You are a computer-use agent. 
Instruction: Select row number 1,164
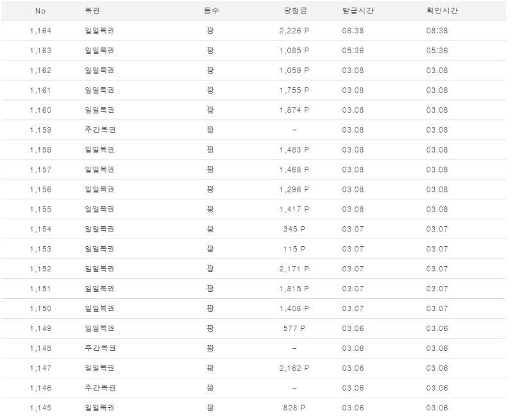point(40,31)
